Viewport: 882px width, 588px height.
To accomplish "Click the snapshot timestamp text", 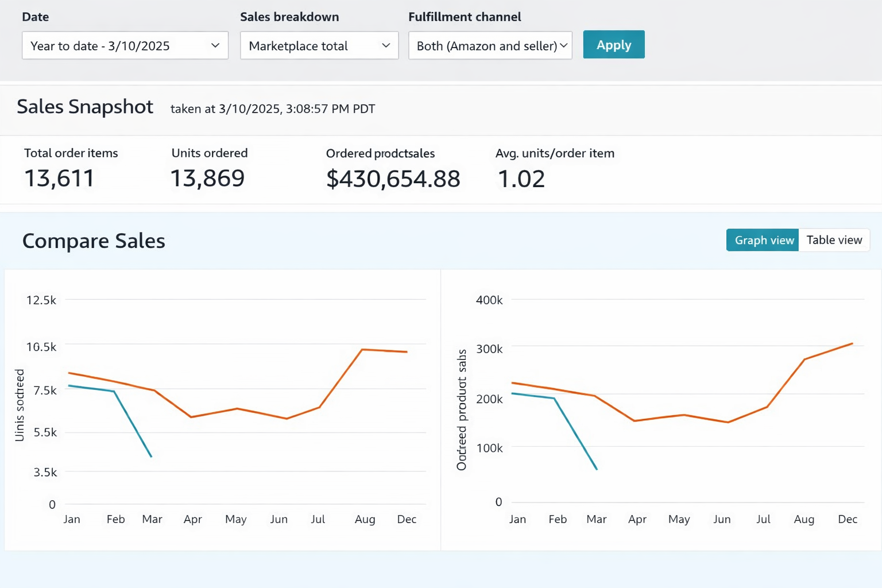I will pos(273,109).
